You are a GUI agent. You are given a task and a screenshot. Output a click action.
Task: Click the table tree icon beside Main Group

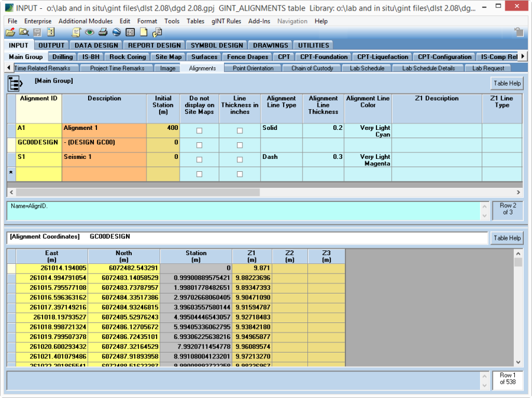[15, 83]
